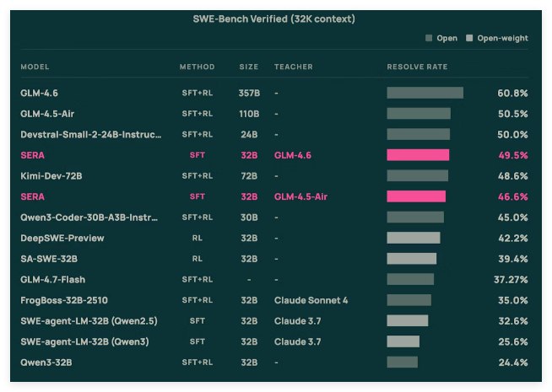This screenshot has height=392, width=552.
Task: Click the Claude Sonnet 4 teacher cell
Action: [x=311, y=300]
